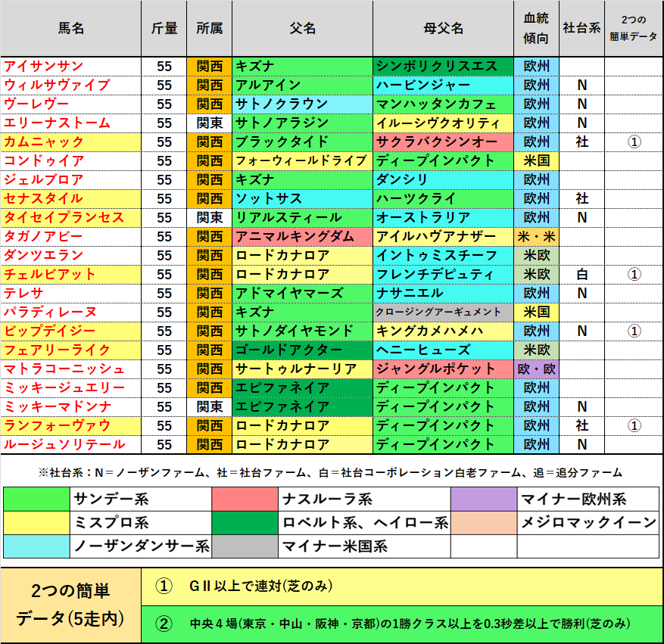Select horse name タガノアビー

coord(70,237)
